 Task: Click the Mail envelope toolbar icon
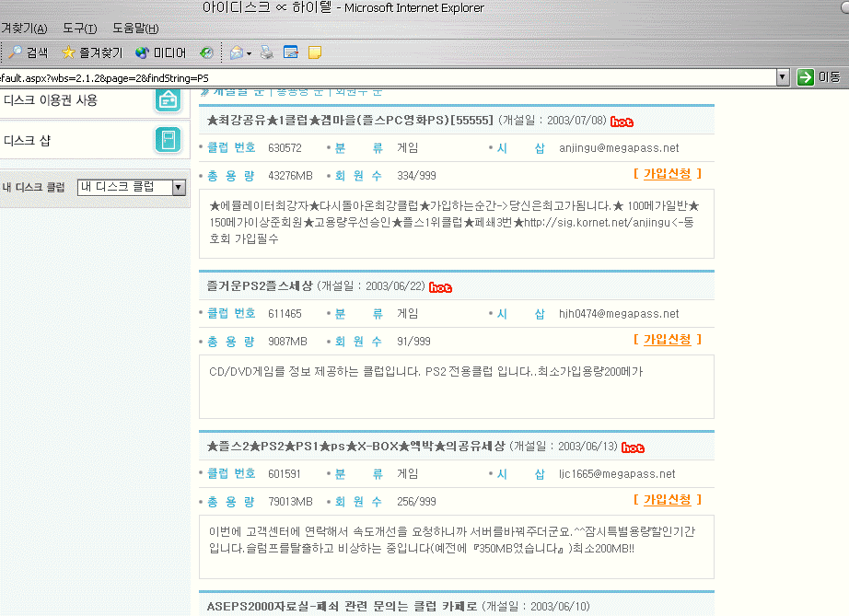pyautogui.click(x=236, y=52)
